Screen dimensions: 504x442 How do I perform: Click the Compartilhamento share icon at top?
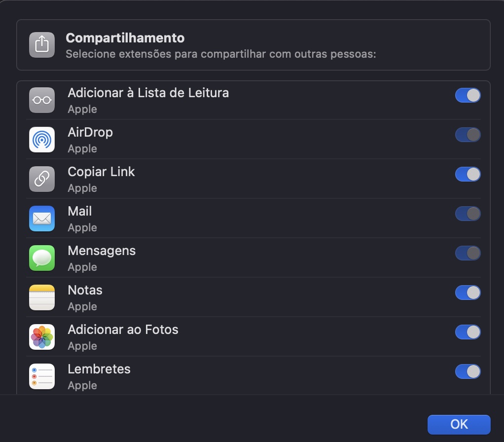click(x=41, y=44)
